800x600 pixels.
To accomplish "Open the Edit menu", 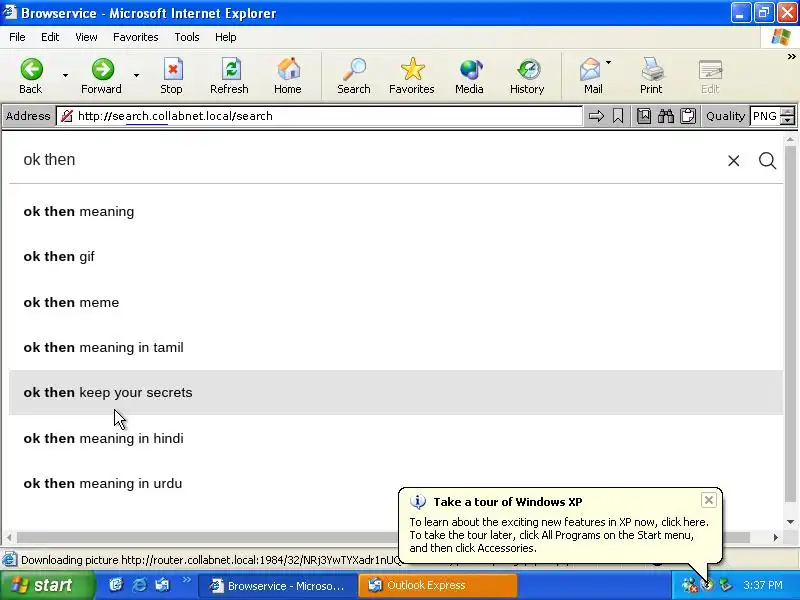I will 50,37.
